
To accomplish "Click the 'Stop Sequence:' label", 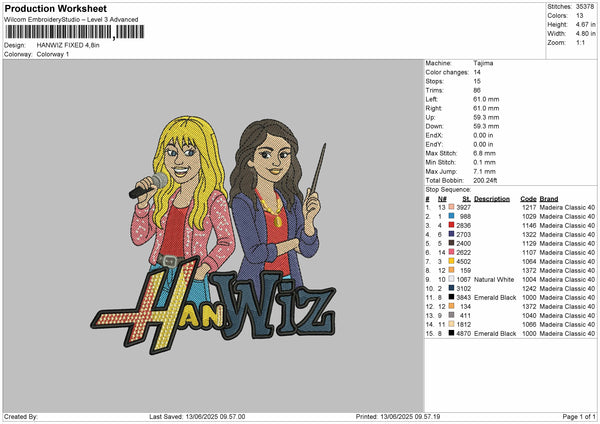I will (448, 189).
